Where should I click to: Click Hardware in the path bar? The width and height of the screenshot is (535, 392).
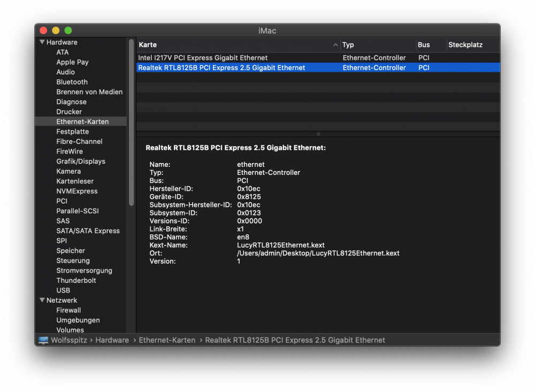point(112,340)
